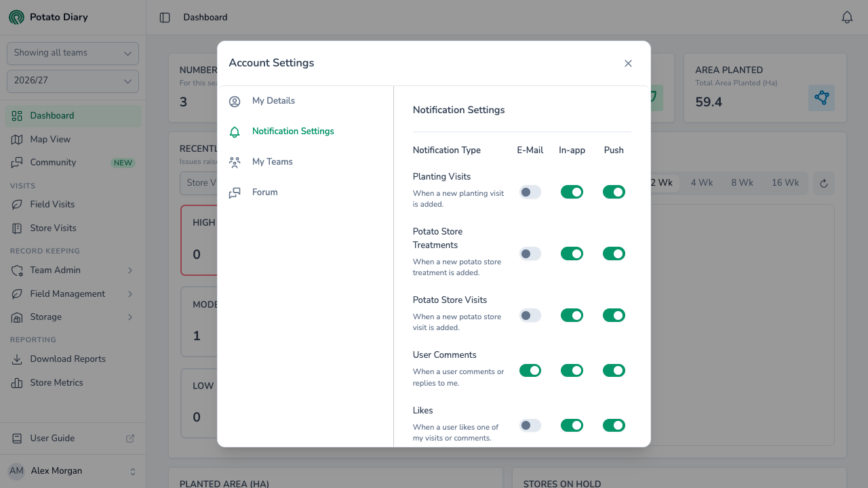The image size is (868, 488).
Task: Click the Forum chat icon
Action: (x=235, y=192)
